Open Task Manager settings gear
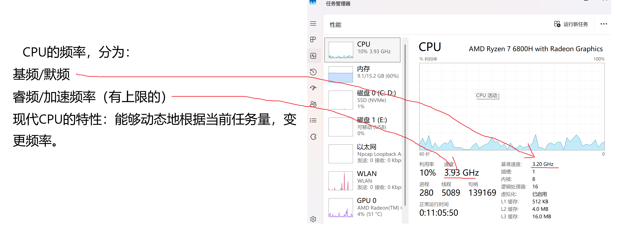This screenshot has height=228, width=644. tap(313, 219)
